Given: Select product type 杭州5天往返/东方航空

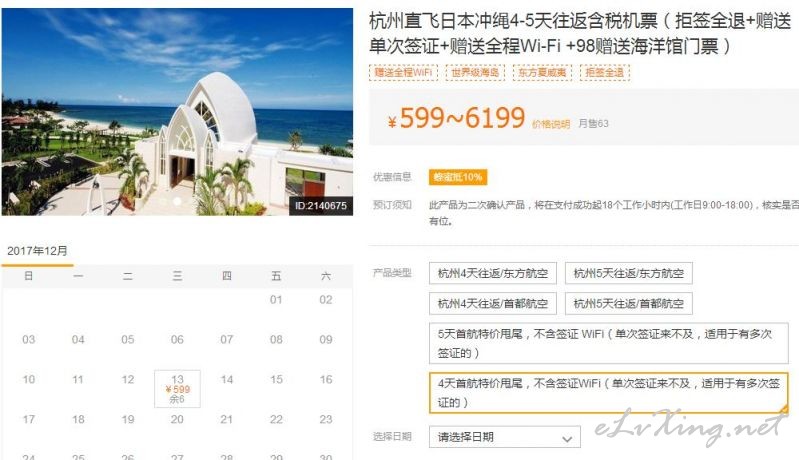Looking at the screenshot, I should pyautogui.click(x=628, y=273).
